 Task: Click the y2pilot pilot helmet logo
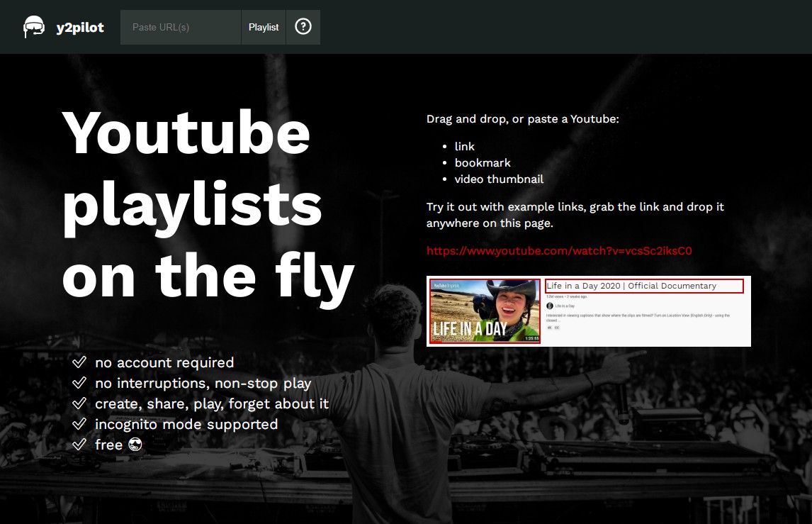tap(33, 27)
